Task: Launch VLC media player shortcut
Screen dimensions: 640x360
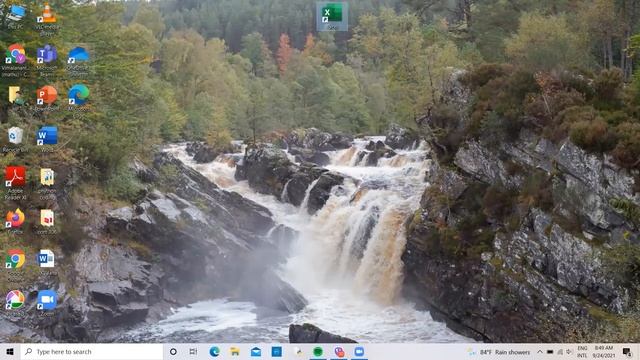Action: tap(47, 18)
